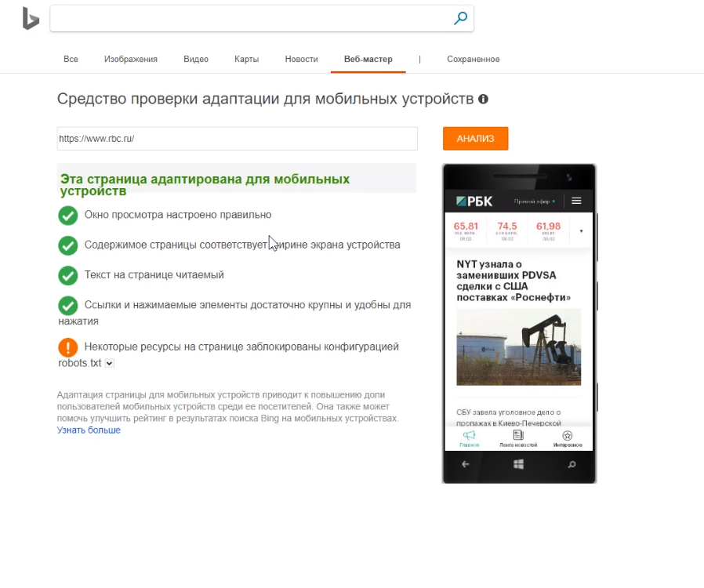Click the NYT PDVSA headline in preview

(x=513, y=281)
